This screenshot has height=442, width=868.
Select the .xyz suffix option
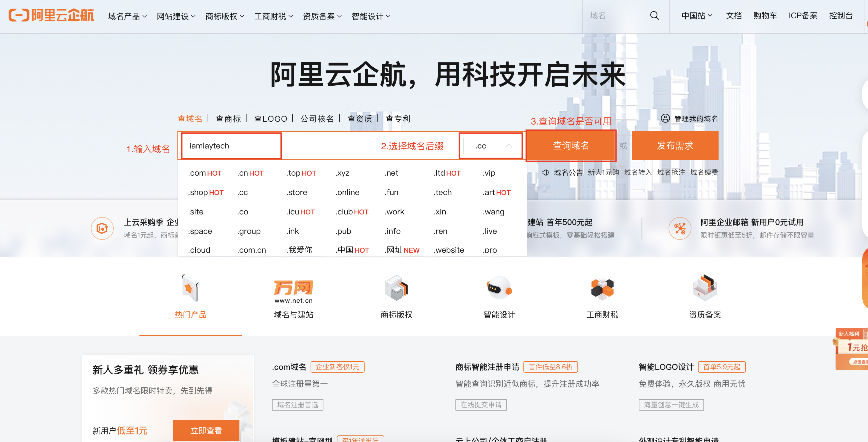click(x=342, y=173)
